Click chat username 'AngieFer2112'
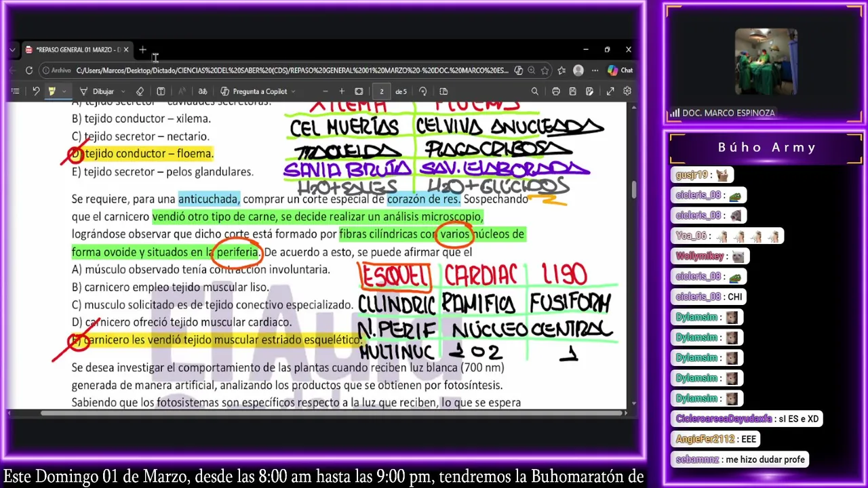The height and width of the screenshot is (488, 868). pos(705,439)
